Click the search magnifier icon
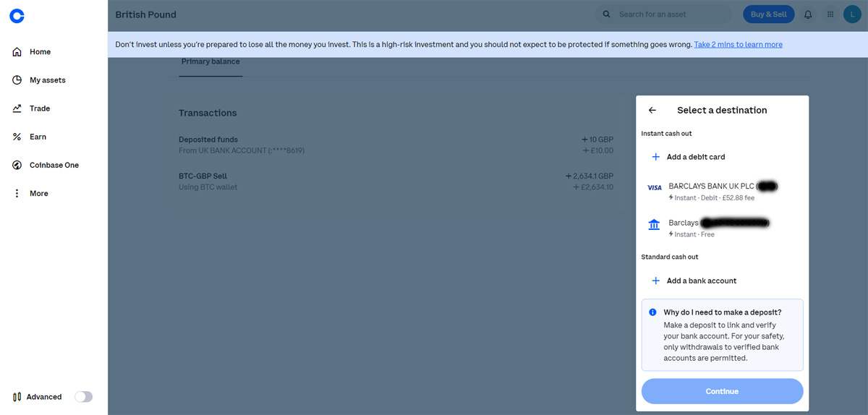 point(607,14)
